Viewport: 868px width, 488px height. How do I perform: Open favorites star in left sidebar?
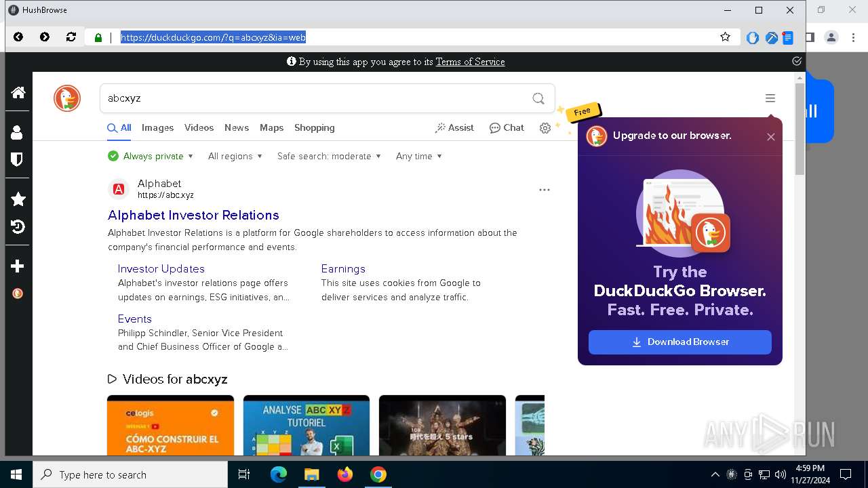18,199
